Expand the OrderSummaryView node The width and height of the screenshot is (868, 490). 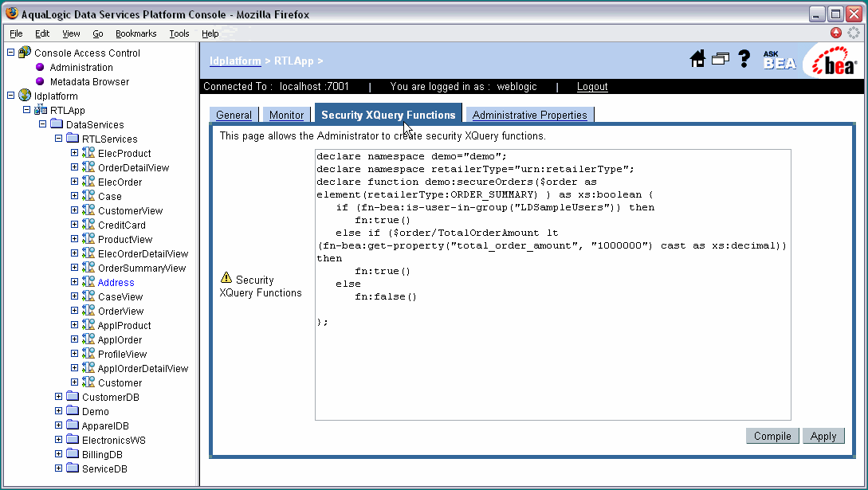click(75, 268)
